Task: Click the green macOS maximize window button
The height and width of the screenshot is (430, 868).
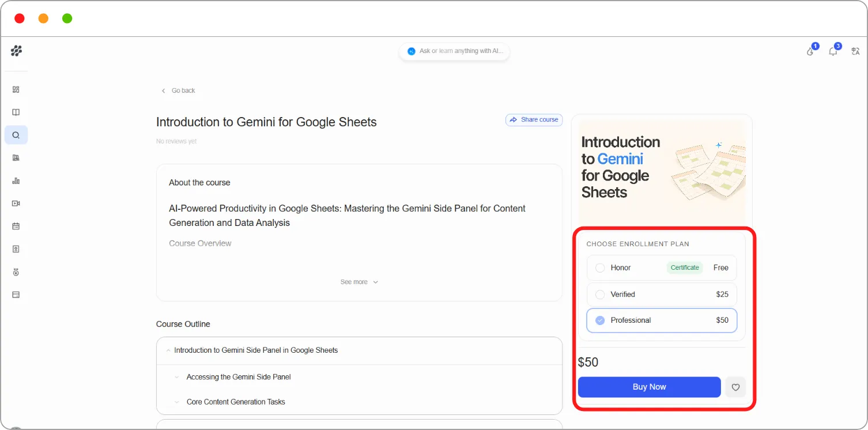Action: [x=67, y=18]
